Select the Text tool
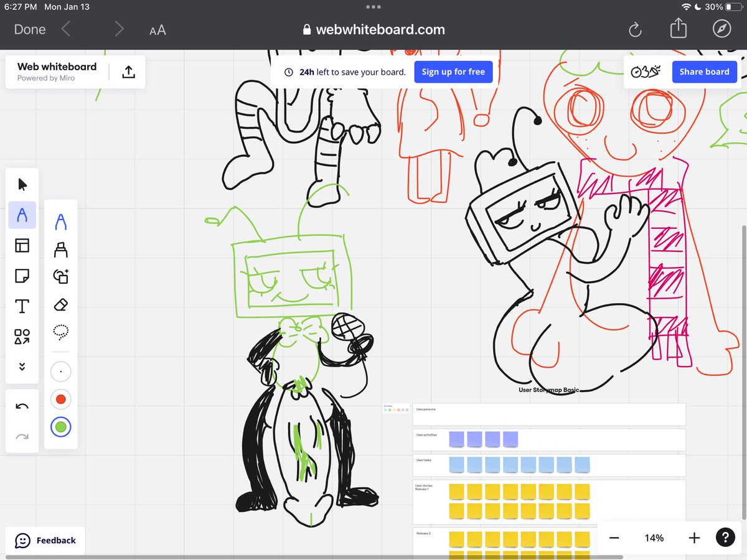Screen dimensions: 747x560 tap(22, 306)
